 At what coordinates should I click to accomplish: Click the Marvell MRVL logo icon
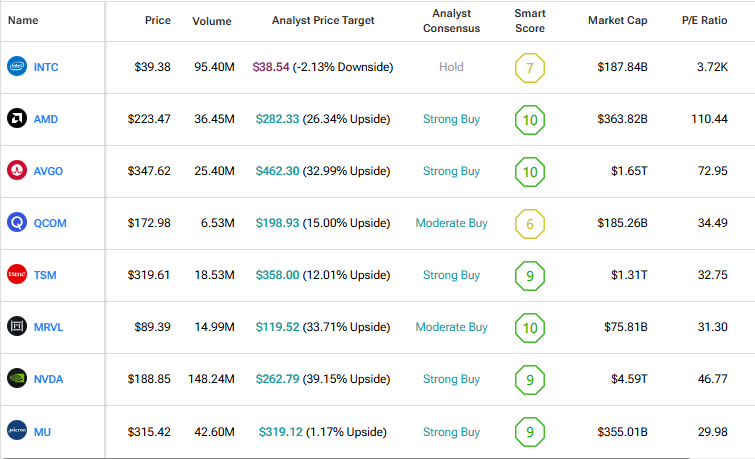17,327
